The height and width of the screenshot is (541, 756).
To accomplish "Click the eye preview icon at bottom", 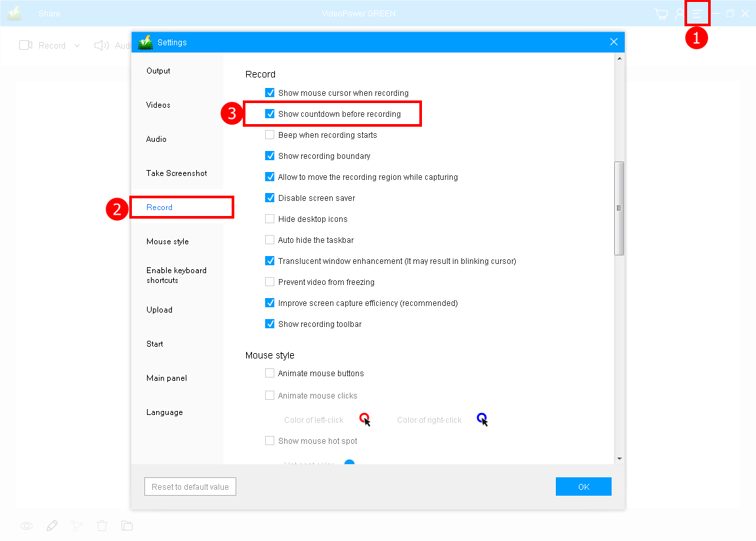I will pyautogui.click(x=26, y=525).
